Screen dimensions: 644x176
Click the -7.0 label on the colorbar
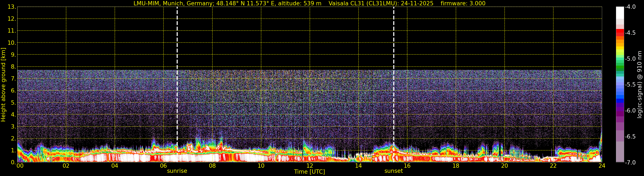pyautogui.click(x=630, y=163)
